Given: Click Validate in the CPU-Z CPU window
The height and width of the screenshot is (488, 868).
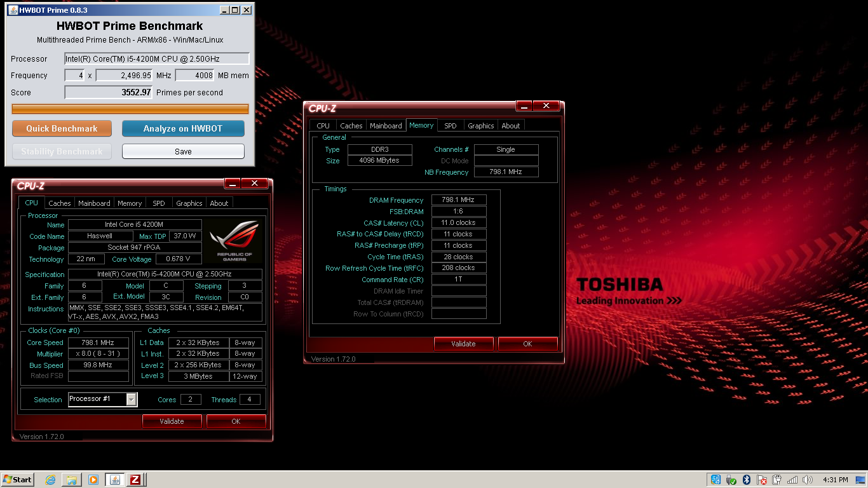Looking at the screenshot, I should tap(172, 421).
